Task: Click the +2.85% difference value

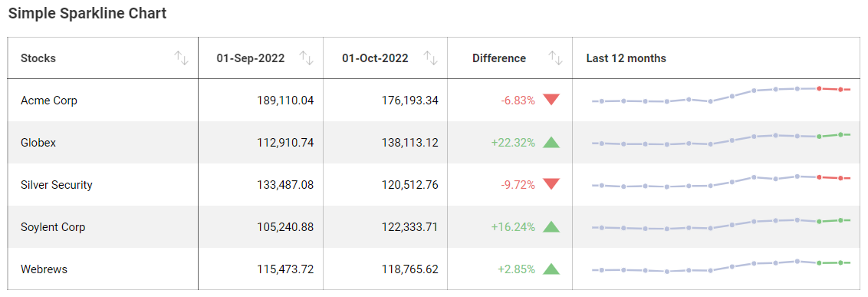Action: tap(516, 269)
